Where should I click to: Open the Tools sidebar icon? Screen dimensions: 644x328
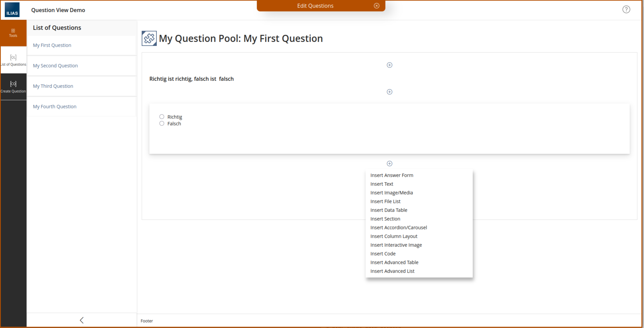pos(13,33)
